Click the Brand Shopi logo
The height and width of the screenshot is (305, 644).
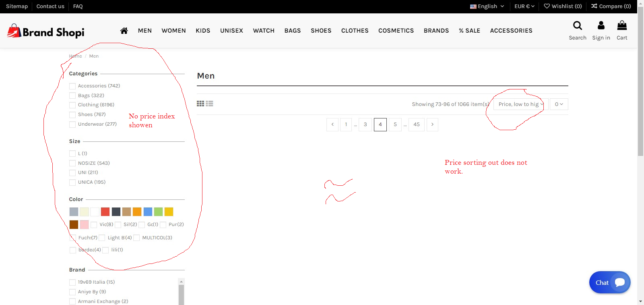45,31
